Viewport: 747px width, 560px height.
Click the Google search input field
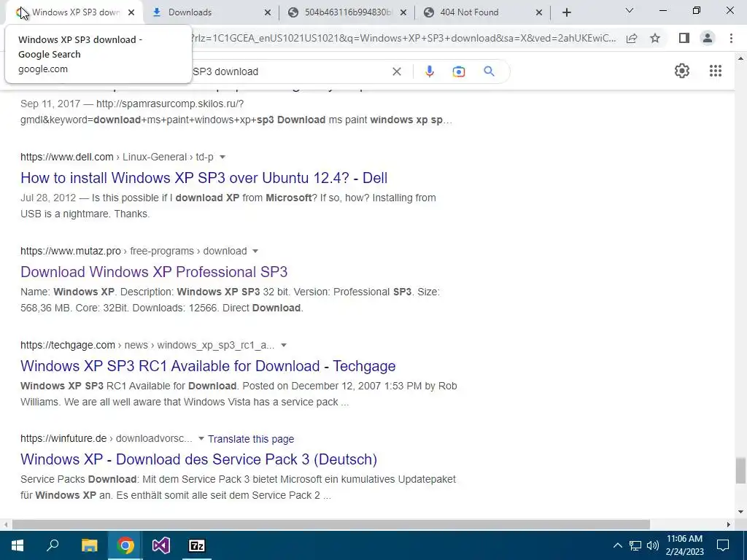[290, 71]
